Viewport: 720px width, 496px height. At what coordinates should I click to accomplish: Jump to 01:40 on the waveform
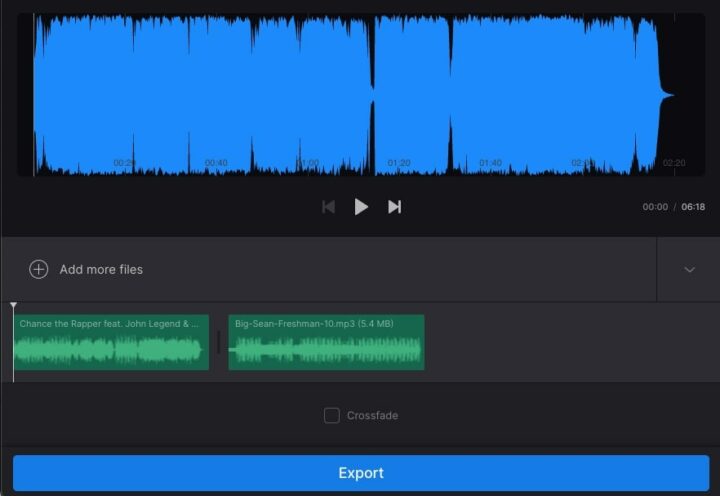coord(490,162)
